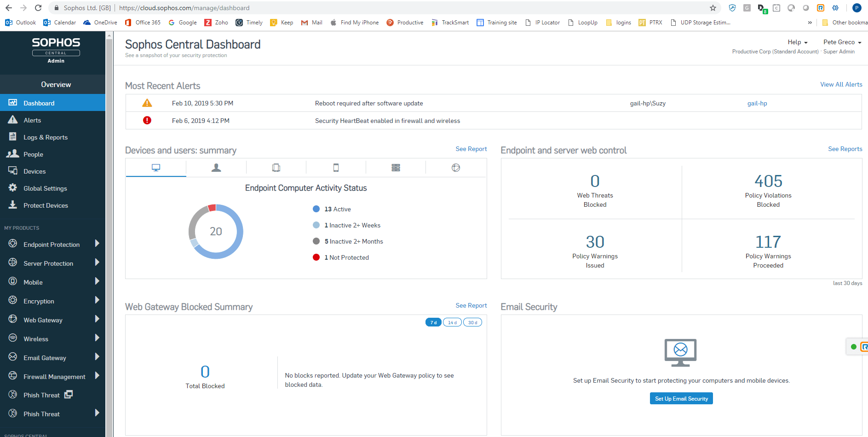Open the Chrome profile avatar icon

[857, 8]
